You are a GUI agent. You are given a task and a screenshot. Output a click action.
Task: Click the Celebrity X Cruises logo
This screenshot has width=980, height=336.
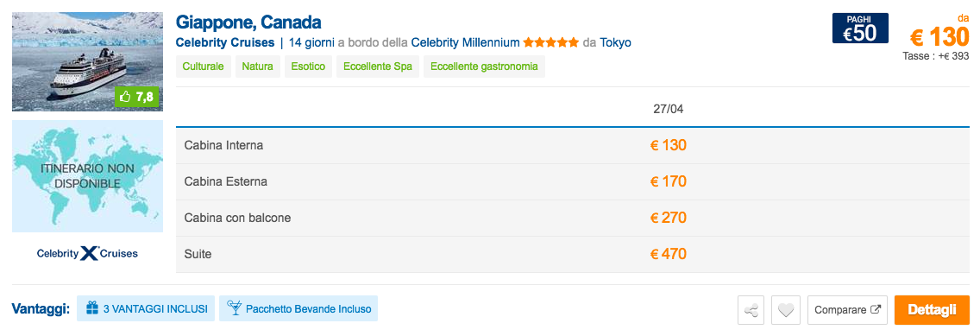[87, 253]
